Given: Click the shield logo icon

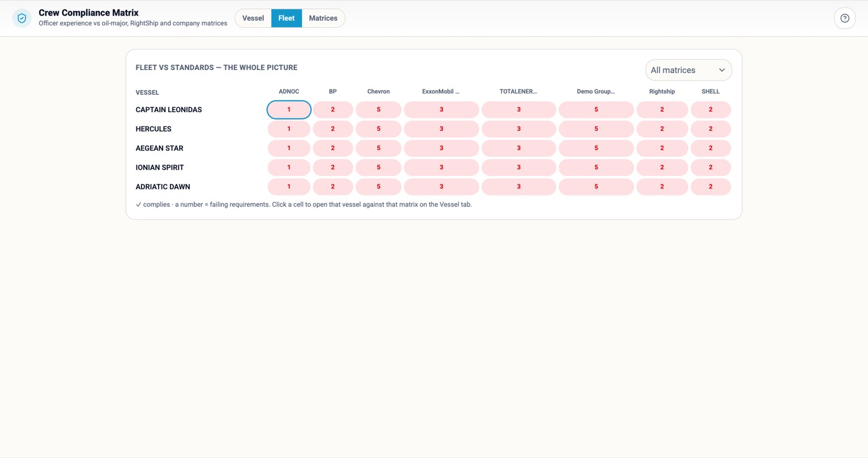Looking at the screenshot, I should pos(22,19).
